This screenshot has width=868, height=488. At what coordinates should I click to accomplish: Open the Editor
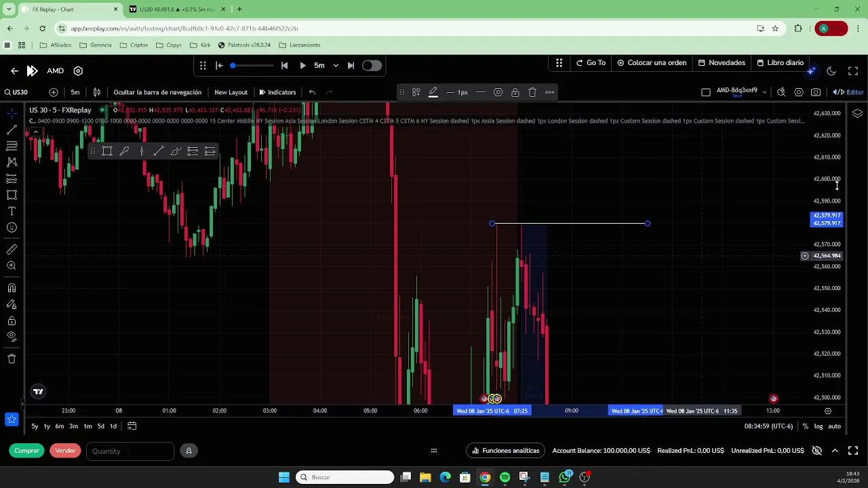848,92
